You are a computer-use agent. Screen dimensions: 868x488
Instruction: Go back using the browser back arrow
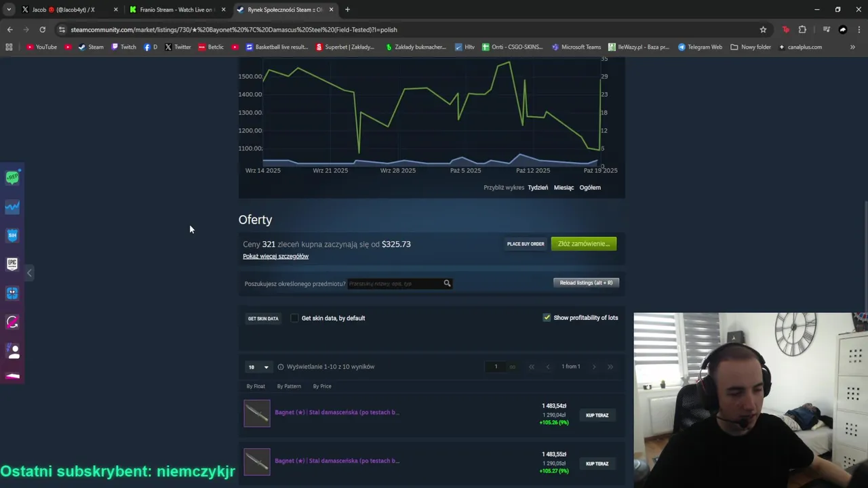pos(9,30)
